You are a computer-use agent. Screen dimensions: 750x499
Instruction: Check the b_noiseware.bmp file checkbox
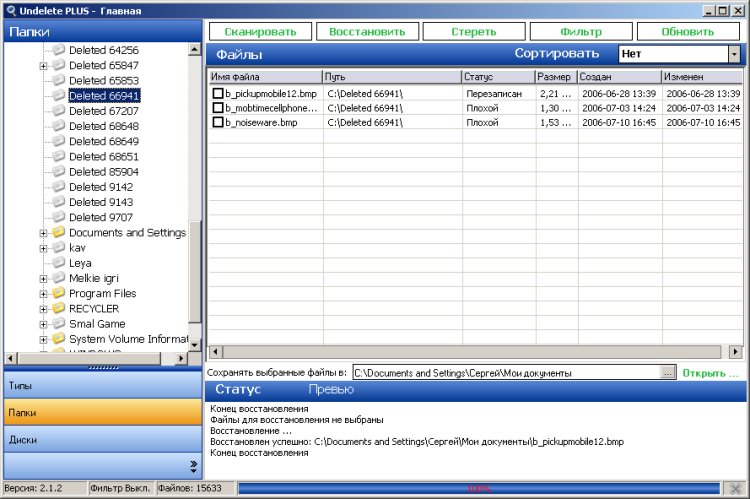tap(218, 122)
